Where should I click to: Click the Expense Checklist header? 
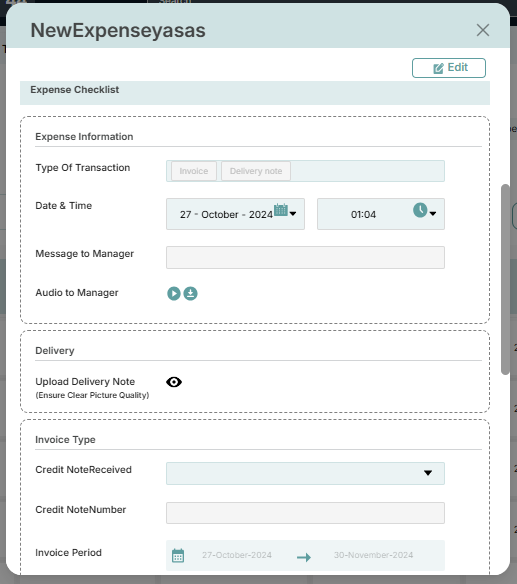(255, 93)
